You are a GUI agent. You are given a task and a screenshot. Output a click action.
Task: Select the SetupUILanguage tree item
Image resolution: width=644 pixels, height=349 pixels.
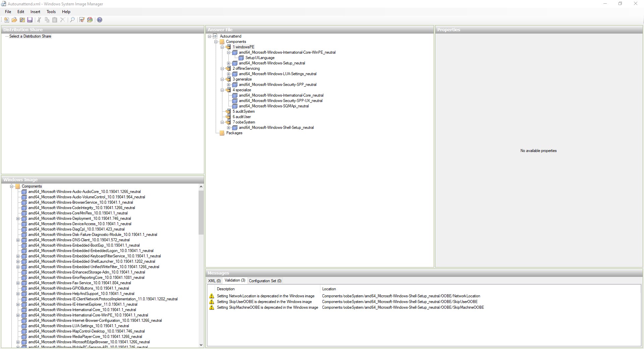click(x=260, y=58)
